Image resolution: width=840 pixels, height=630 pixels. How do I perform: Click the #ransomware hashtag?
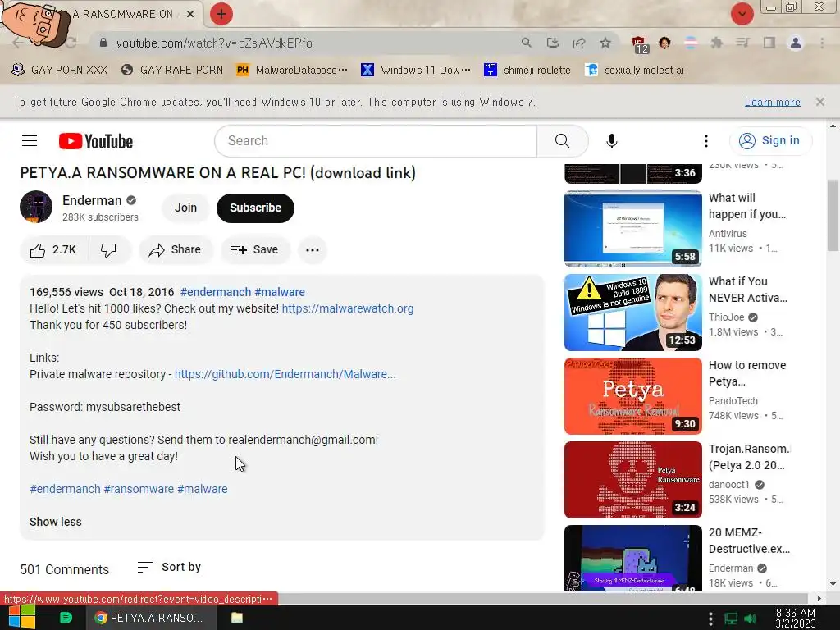139,489
